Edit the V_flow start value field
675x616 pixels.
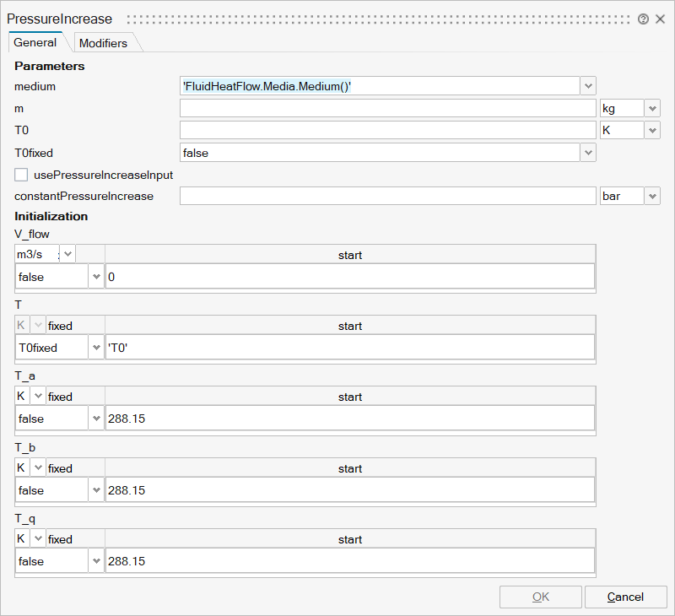[x=349, y=277]
